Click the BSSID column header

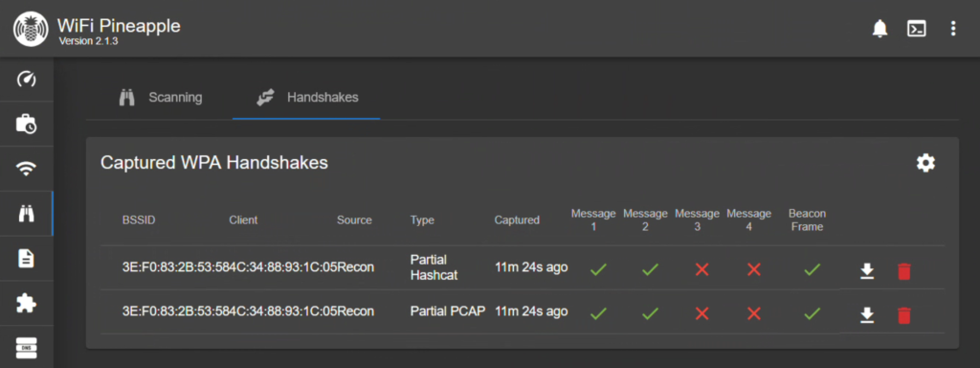pyautogui.click(x=139, y=220)
